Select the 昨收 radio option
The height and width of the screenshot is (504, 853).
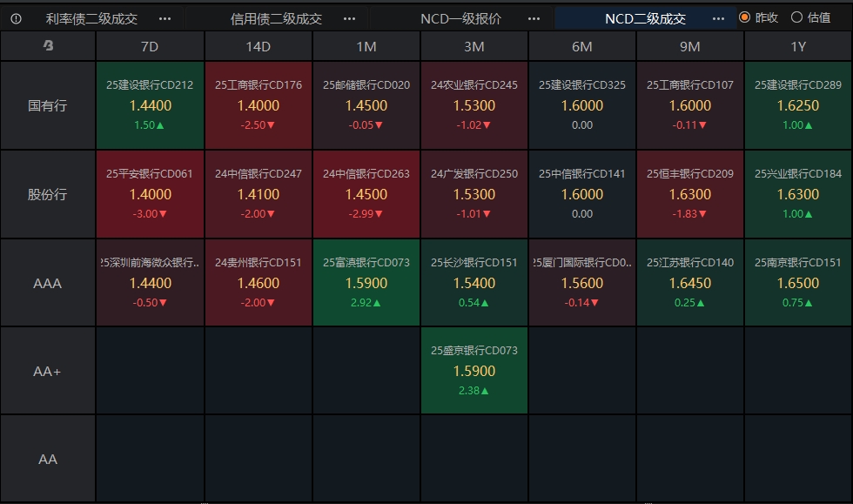759,17
